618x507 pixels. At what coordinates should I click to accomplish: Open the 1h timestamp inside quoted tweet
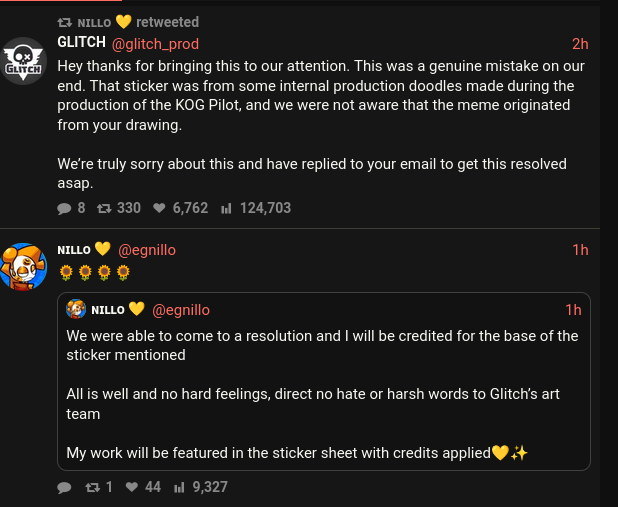click(x=573, y=310)
